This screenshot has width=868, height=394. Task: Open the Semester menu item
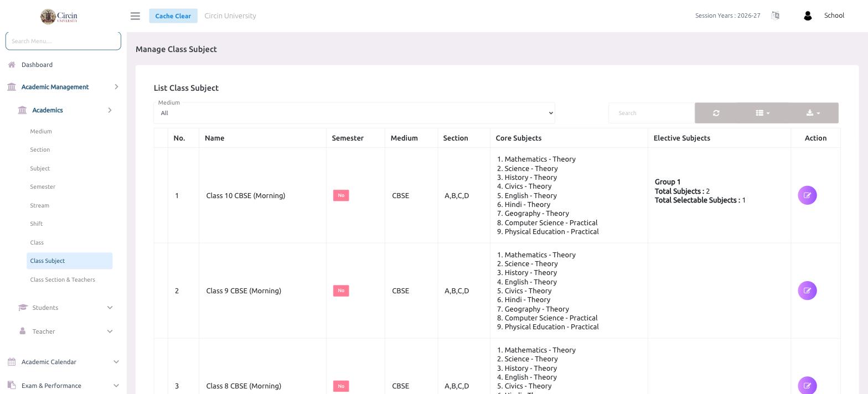[43, 186]
